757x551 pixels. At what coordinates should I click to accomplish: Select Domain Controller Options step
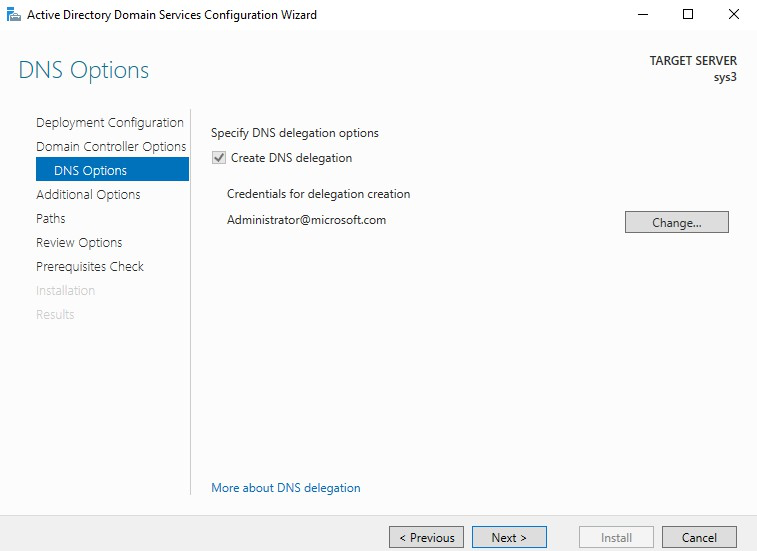click(x=111, y=146)
